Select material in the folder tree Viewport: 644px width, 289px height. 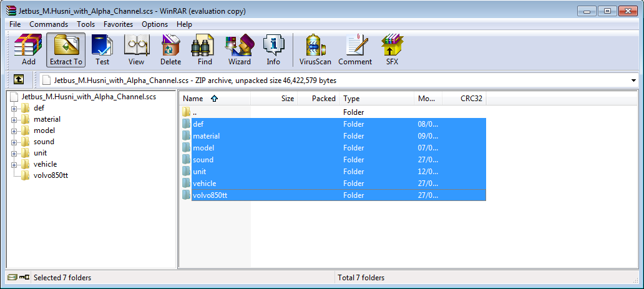coord(47,120)
